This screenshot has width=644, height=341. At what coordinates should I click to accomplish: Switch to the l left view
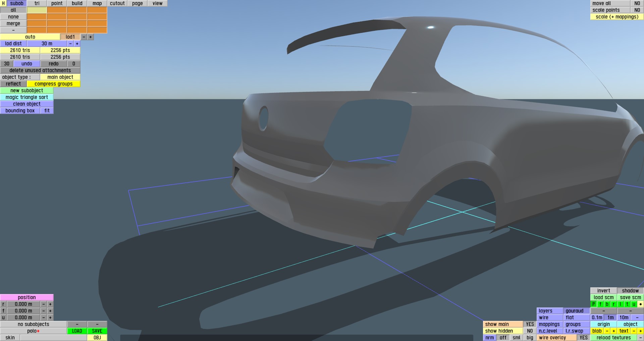click(621, 304)
